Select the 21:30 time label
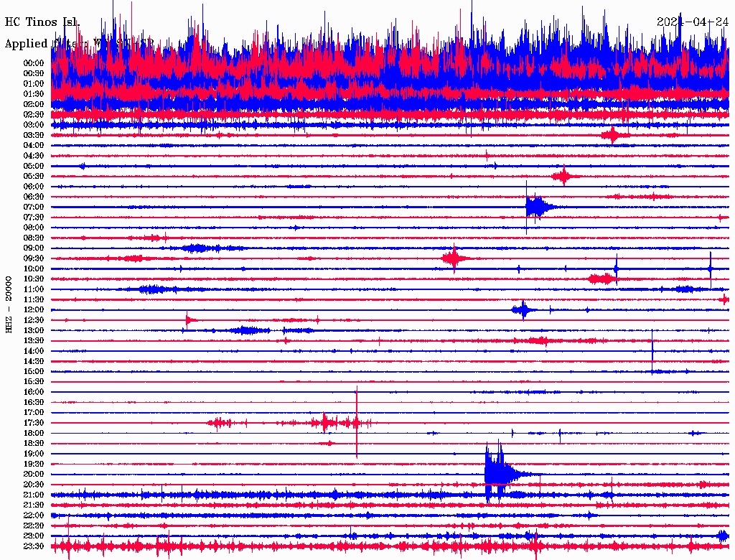 34,505
